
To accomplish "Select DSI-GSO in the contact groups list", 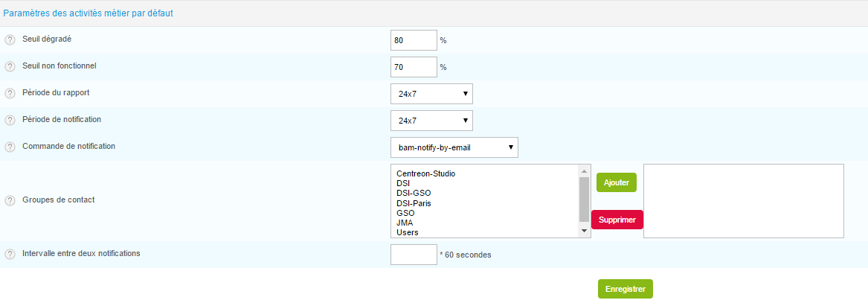I will point(414,194).
